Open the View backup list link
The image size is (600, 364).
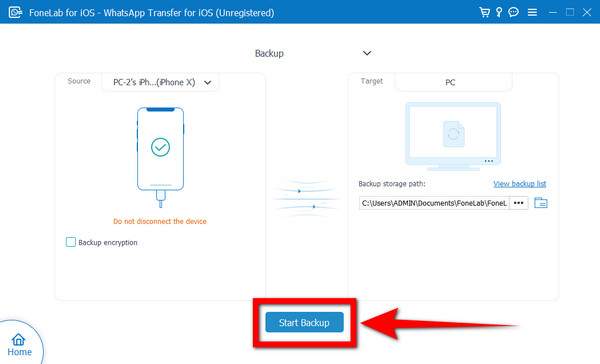tap(520, 184)
